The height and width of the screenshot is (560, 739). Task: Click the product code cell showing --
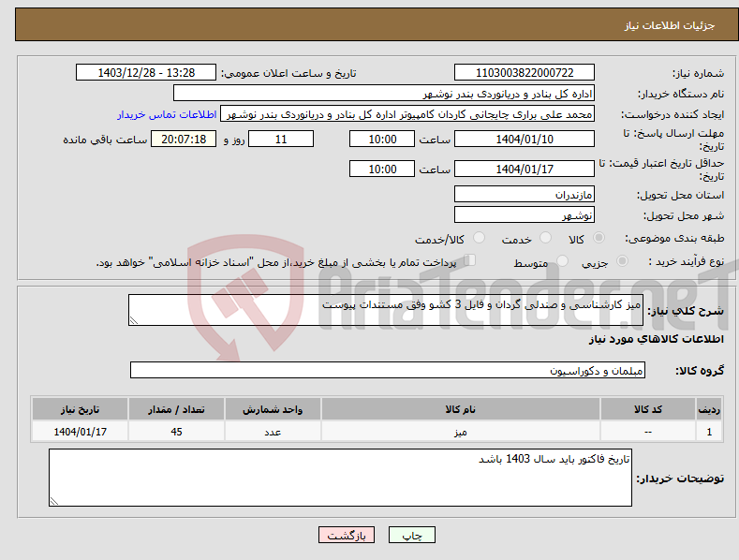point(648,432)
